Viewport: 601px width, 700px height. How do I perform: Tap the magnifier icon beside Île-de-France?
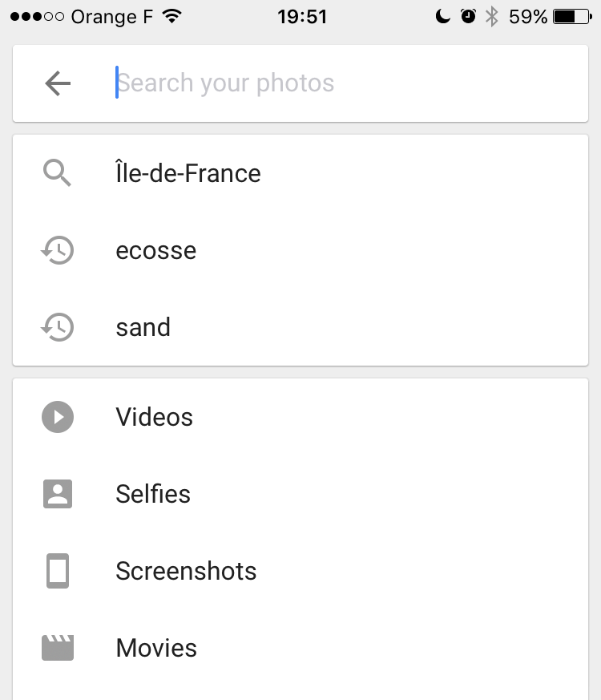pyautogui.click(x=57, y=173)
